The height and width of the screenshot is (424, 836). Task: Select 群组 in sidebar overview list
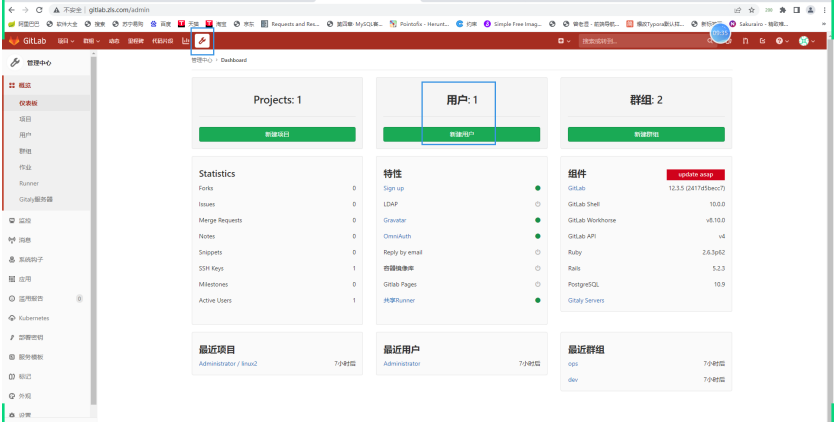point(25,151)
